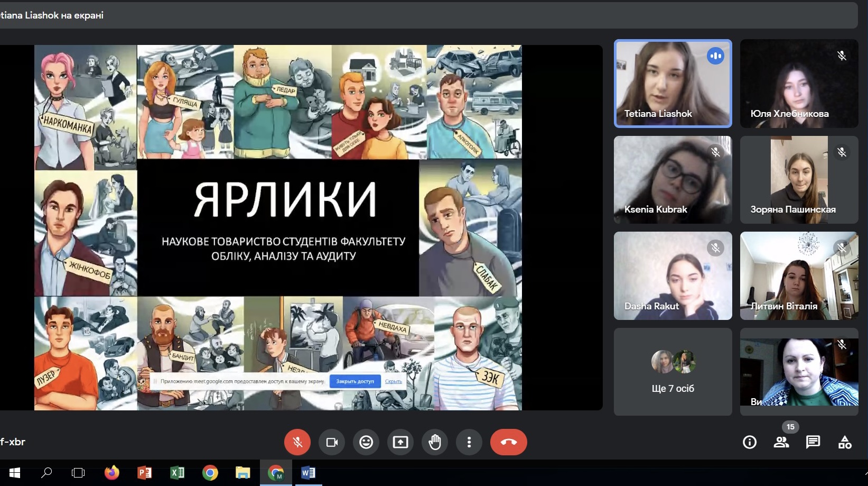Click СЛАБАК tag on shared slide
The height and width of the screenshot is (486, 868).
(487, 278)
